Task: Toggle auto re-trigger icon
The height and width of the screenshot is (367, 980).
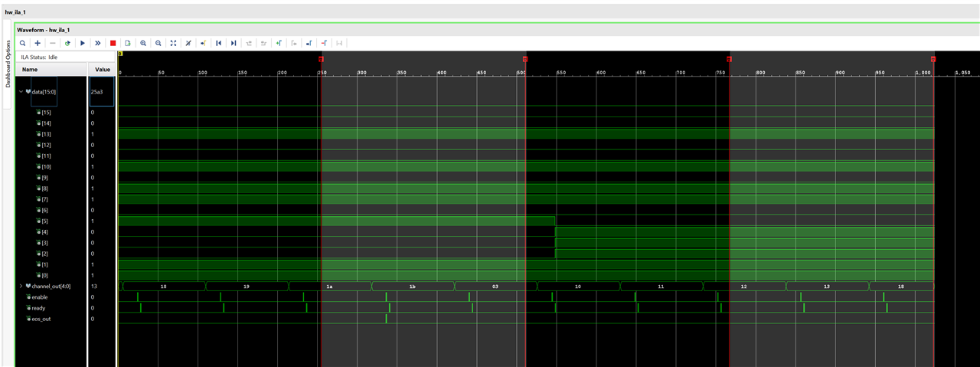Action: tap(68, 43)
